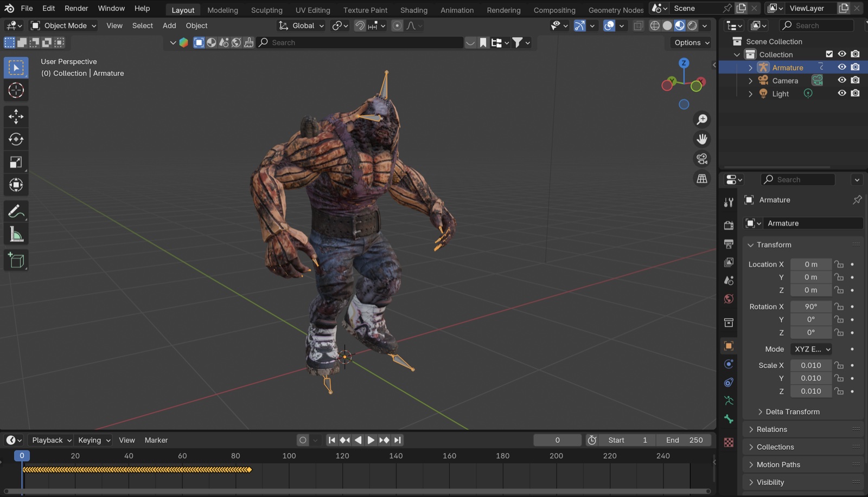Select the Add Cube tool
The width and height of the screenshot is (868, 497).
pos(16,261)
